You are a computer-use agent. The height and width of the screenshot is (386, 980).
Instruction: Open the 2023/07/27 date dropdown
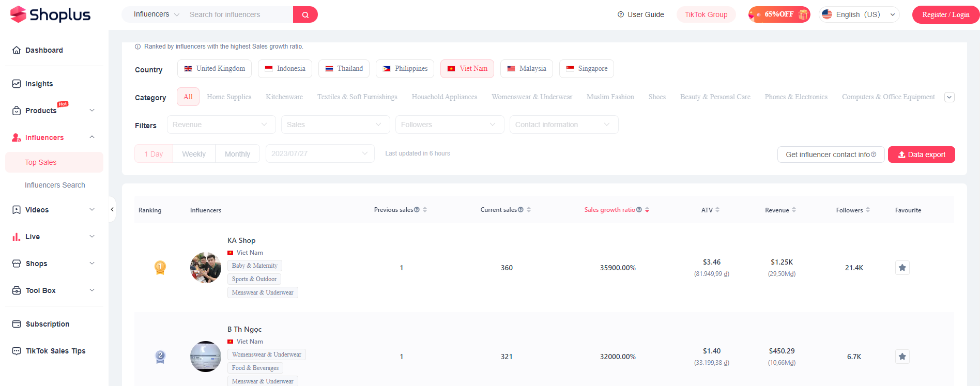(x=320, y=153)
